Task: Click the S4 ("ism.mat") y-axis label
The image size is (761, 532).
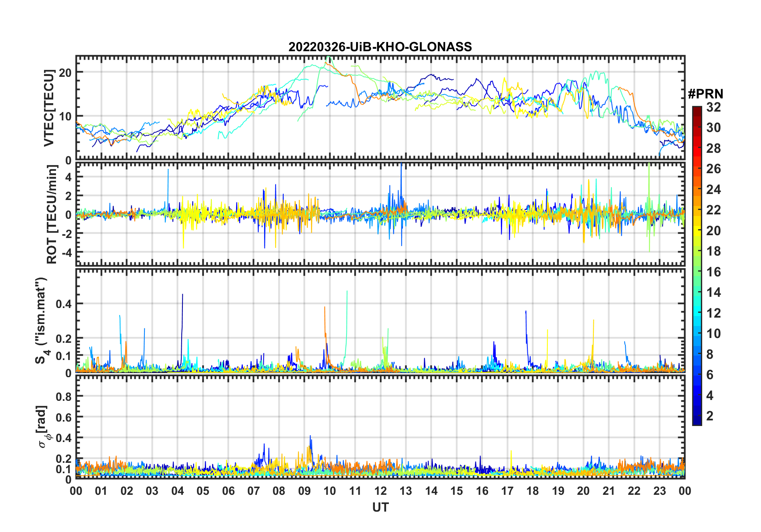Action: click(42, 321)
